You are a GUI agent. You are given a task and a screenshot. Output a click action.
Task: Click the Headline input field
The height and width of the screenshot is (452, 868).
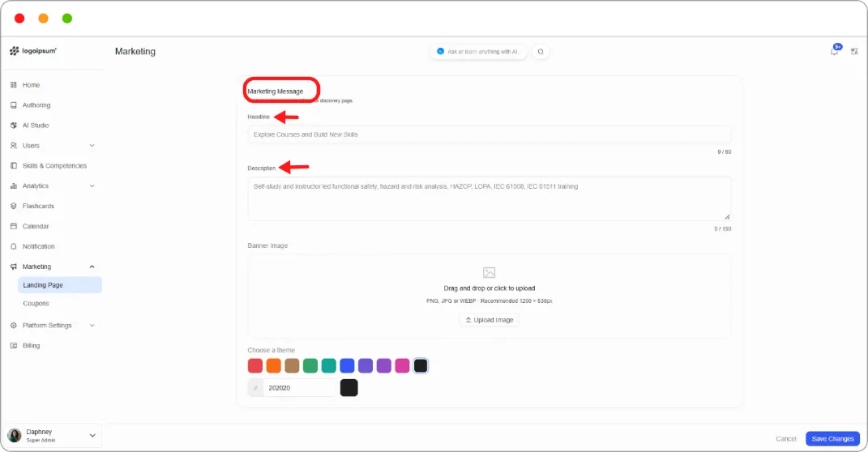tap(490, 134)
